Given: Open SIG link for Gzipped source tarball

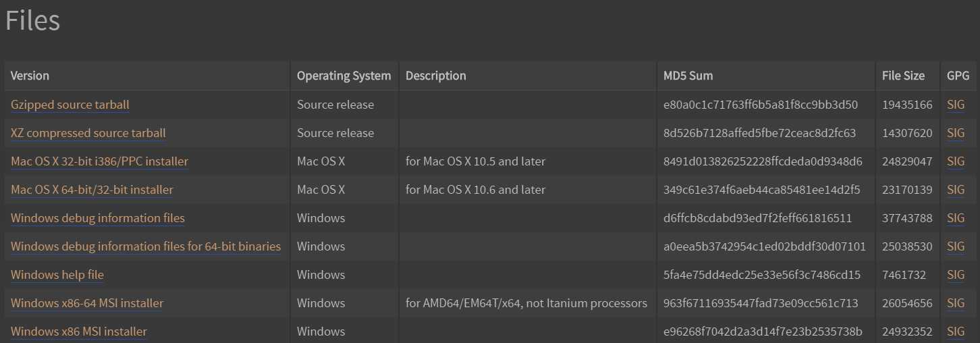Looking at the screenshot, I should [x=956, y=105].
